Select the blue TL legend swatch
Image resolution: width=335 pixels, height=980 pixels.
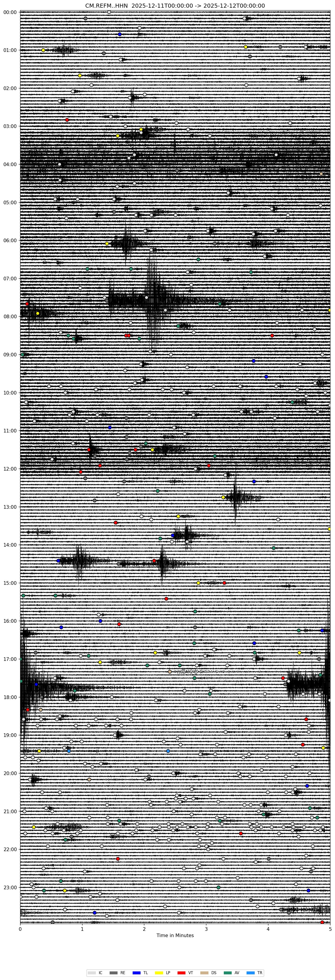[136, 970]
